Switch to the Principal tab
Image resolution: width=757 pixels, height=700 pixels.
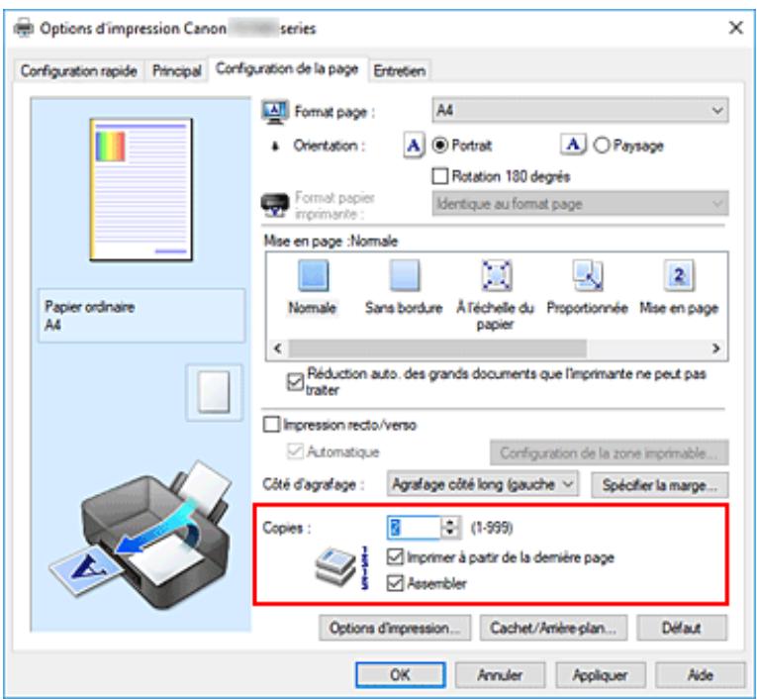[x=177, y=71]
